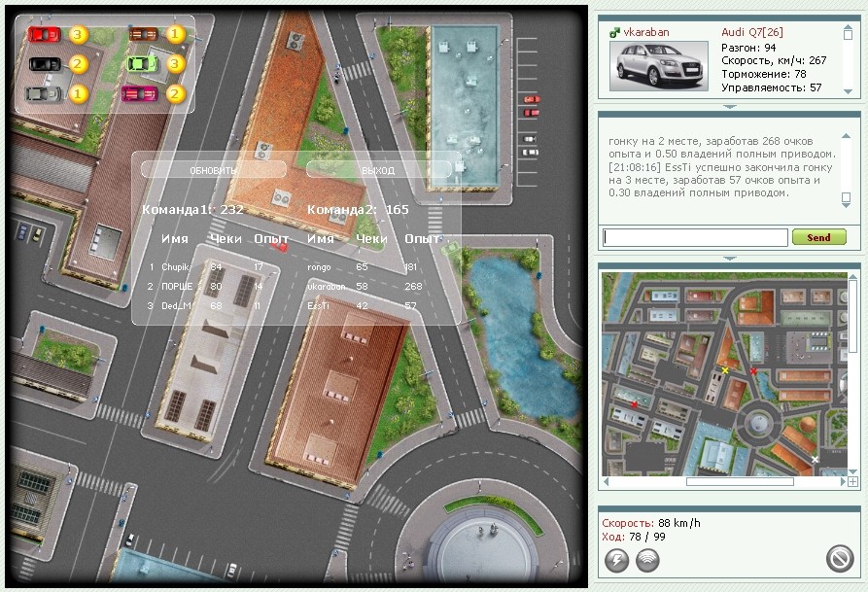
Task: Click the gender icon beside vkaraban
Action: point(614,33)
